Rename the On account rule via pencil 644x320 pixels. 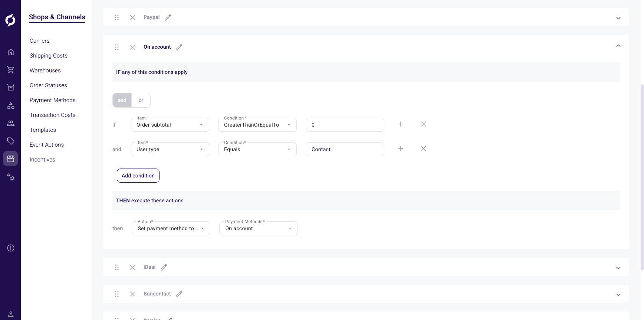click(x=179, y=47)
